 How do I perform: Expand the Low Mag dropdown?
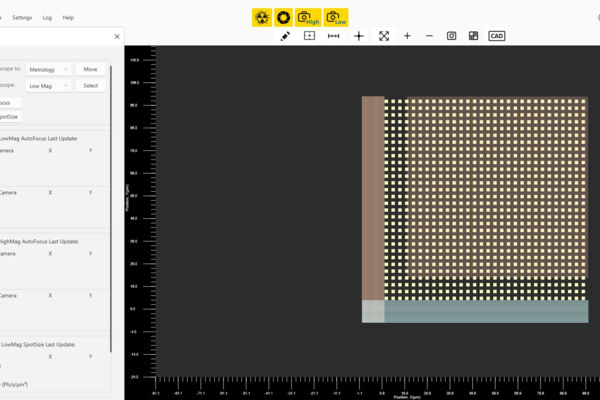point(48,86)
